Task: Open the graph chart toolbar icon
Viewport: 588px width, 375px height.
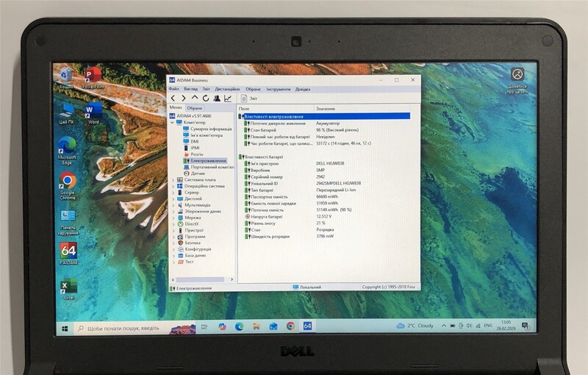Action: [x=228, y=99]
